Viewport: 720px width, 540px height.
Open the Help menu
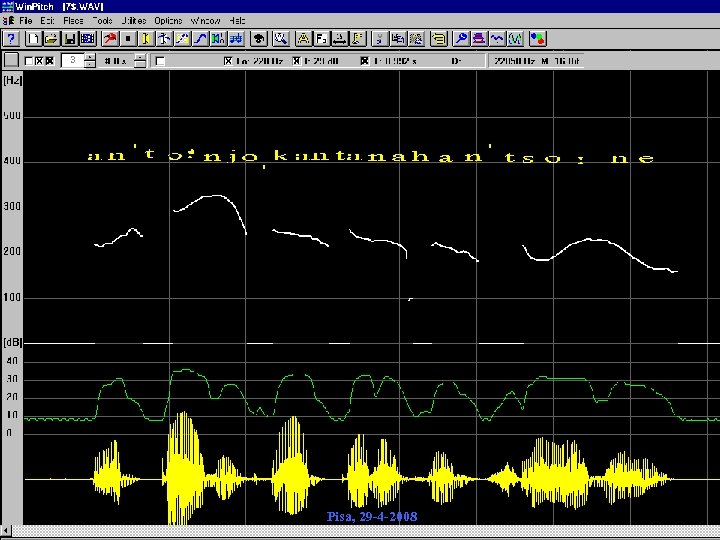237,21
